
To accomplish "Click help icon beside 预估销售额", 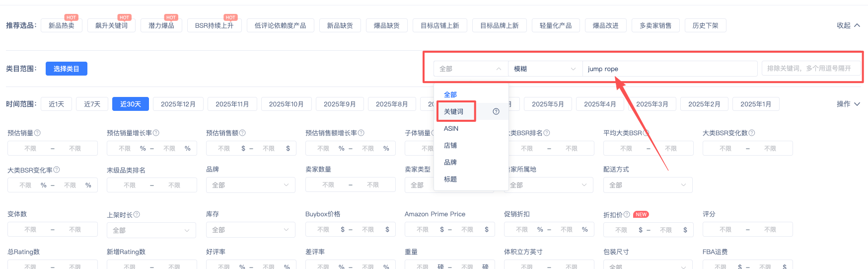I will (242, 133).
